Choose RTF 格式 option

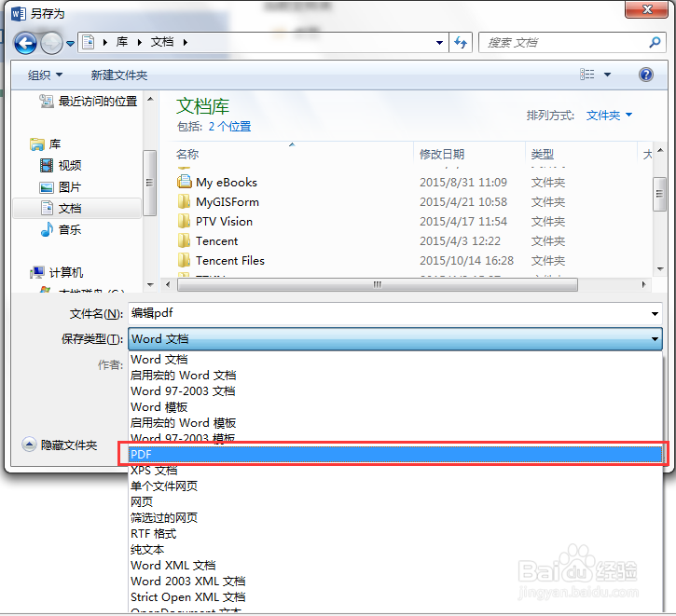pos(395,534)
